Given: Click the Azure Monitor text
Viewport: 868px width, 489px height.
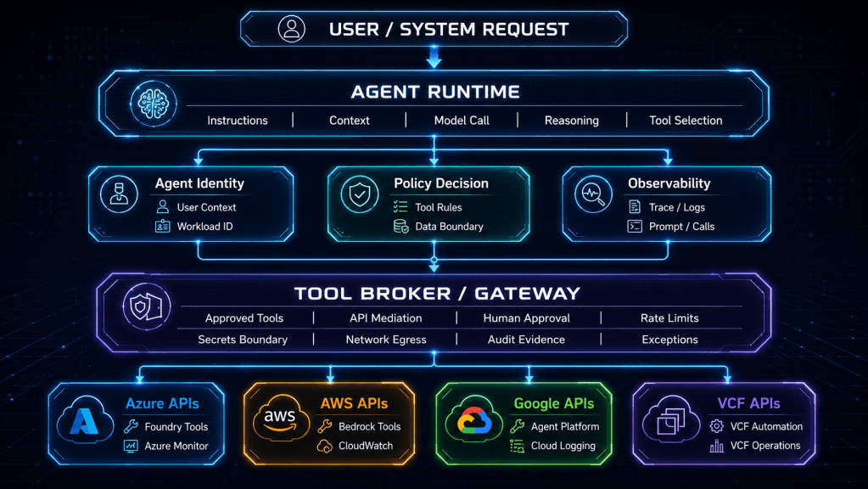Looking at the screenshot, I should (176, 446).
